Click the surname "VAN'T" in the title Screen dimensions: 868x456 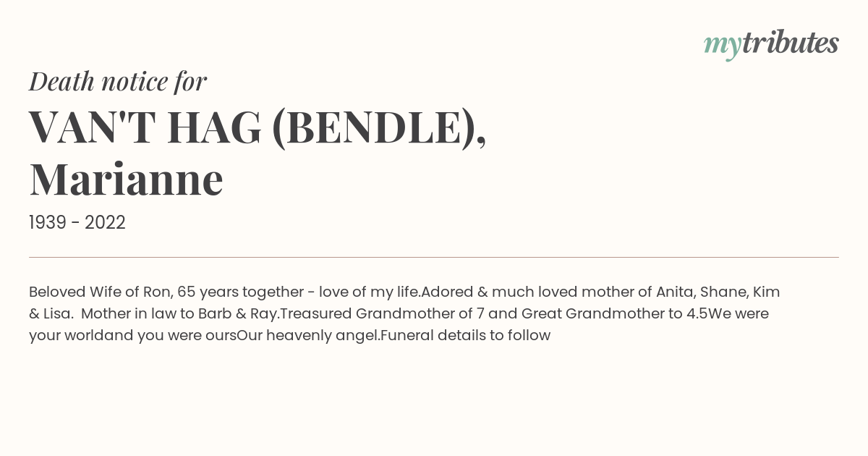tap(92, 127)
